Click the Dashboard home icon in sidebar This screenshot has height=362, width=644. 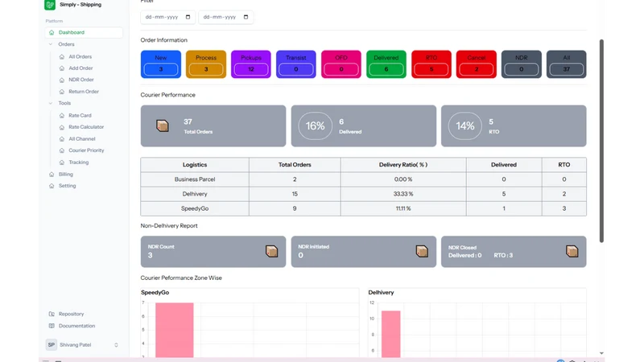point(52,32)
